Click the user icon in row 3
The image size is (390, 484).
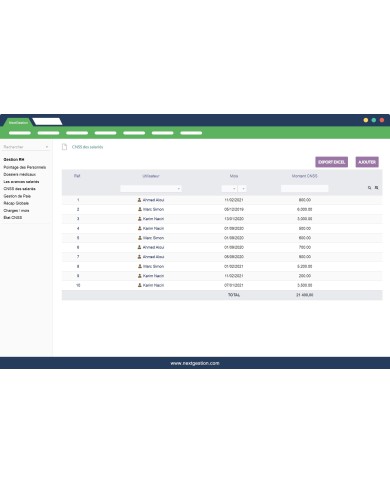140,219
